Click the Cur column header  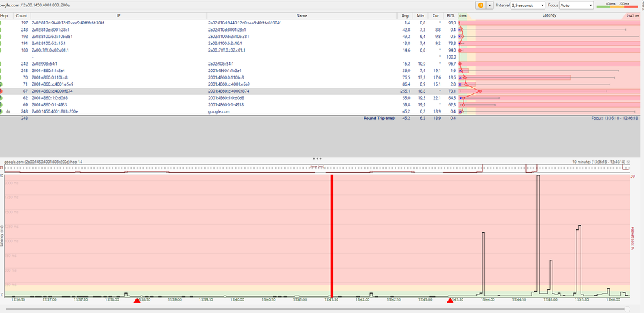[435, 15]
